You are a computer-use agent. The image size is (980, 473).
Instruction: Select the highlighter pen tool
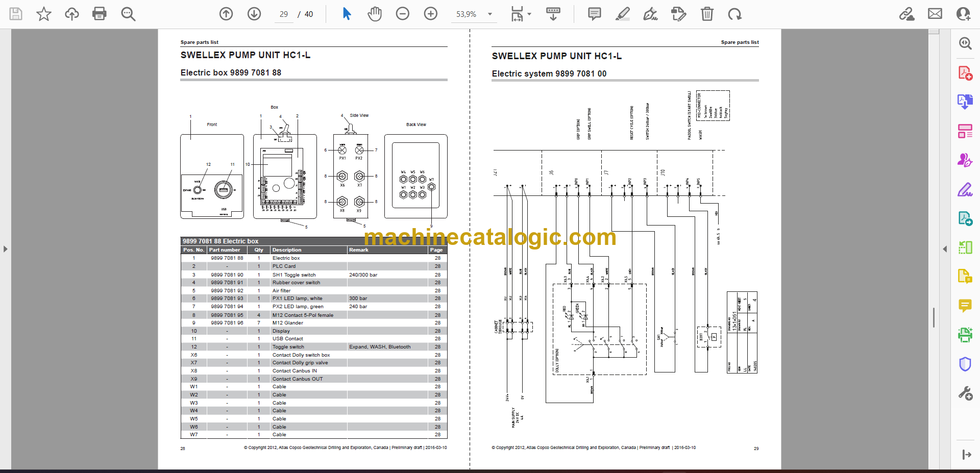[x=623, y=14]
